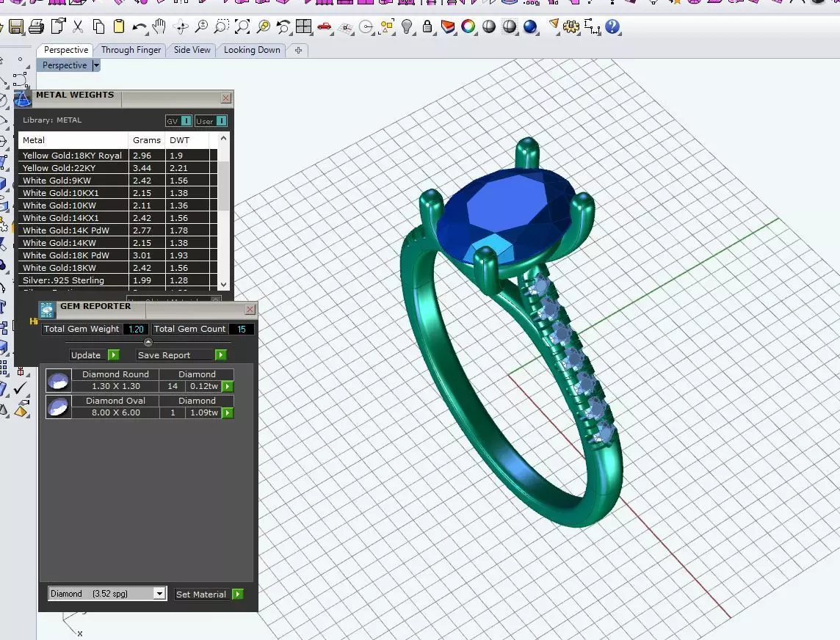
Task: Click the Zoom Extents icon
Action: (242, 26)
